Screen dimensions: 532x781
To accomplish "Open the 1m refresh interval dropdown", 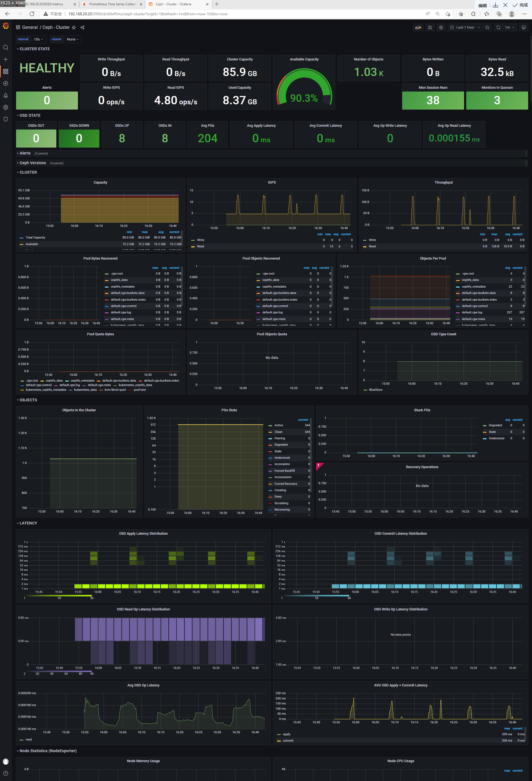I will tap(510, 27).
